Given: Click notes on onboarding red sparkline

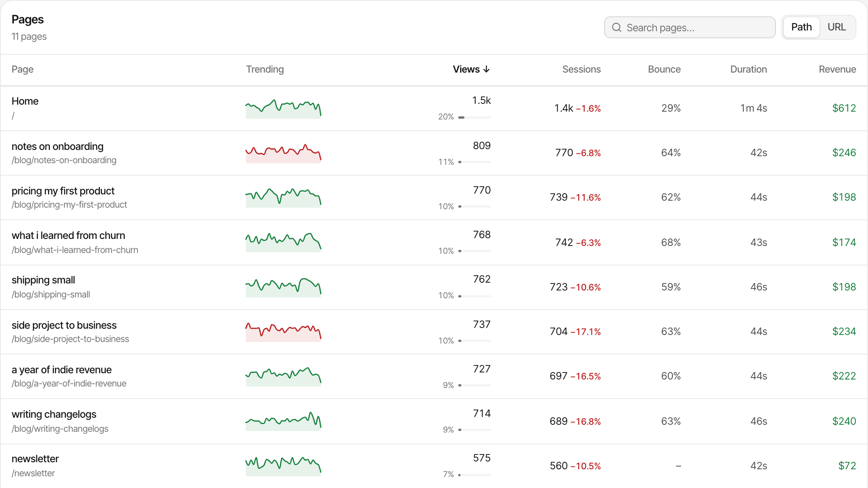Looking at the screenshot, I should point(283,153).
